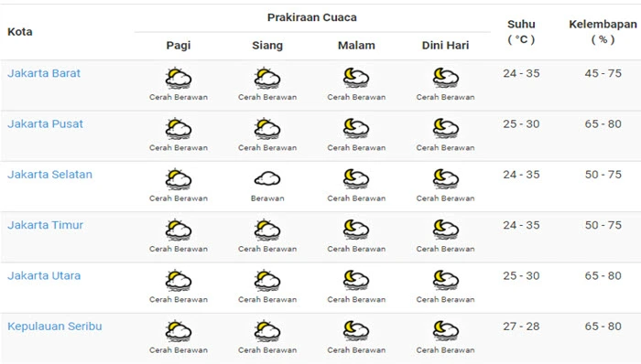641x364 pixels.
Task: Click Jakarta Utara Pagi weather icon
Action: 179,281
